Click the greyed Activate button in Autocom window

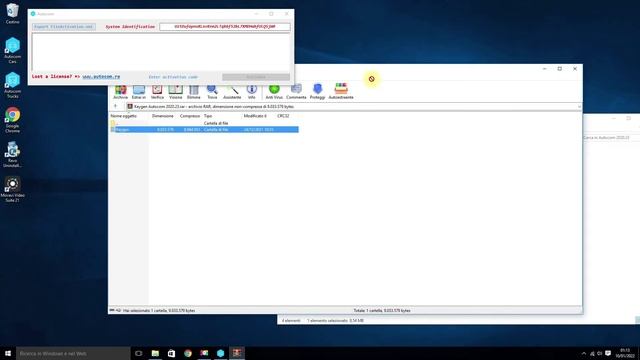256,77
